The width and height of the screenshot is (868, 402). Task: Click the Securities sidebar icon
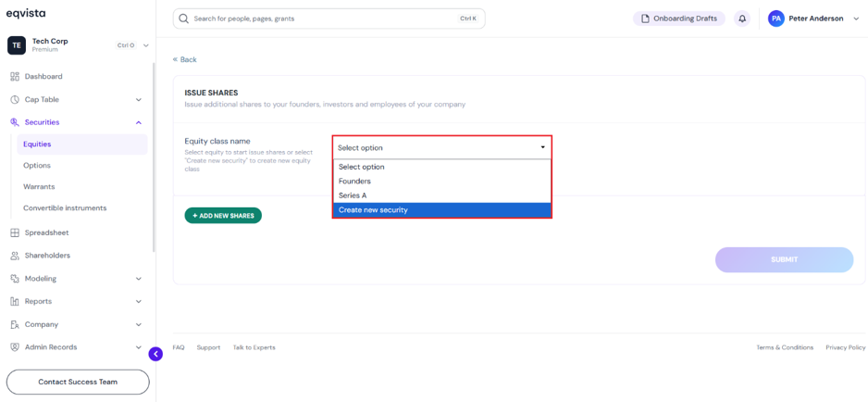15,122
